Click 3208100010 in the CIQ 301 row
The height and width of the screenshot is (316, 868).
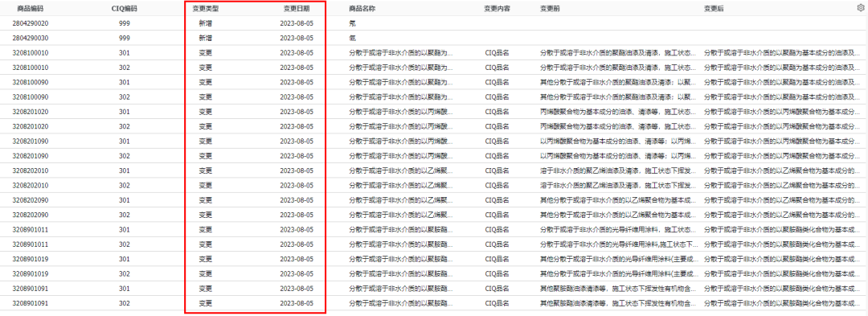coord(31,53)
